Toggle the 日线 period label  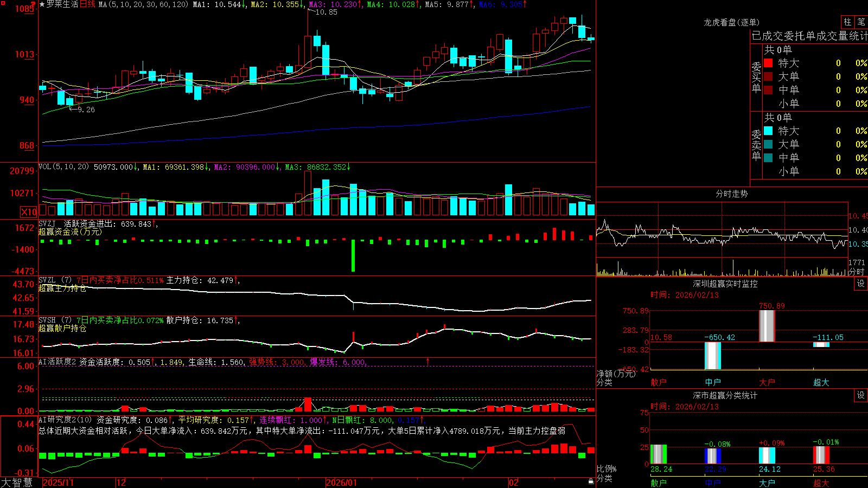(x=87, y=4)
